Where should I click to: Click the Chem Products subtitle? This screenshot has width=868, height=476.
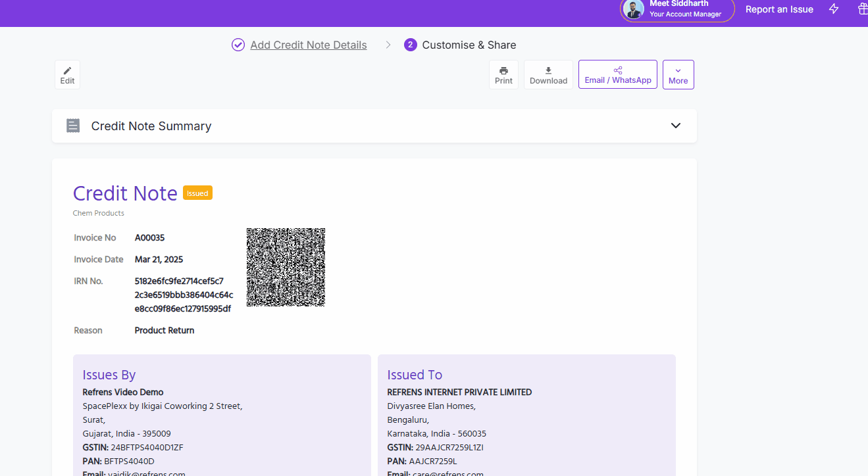[99, 213]
